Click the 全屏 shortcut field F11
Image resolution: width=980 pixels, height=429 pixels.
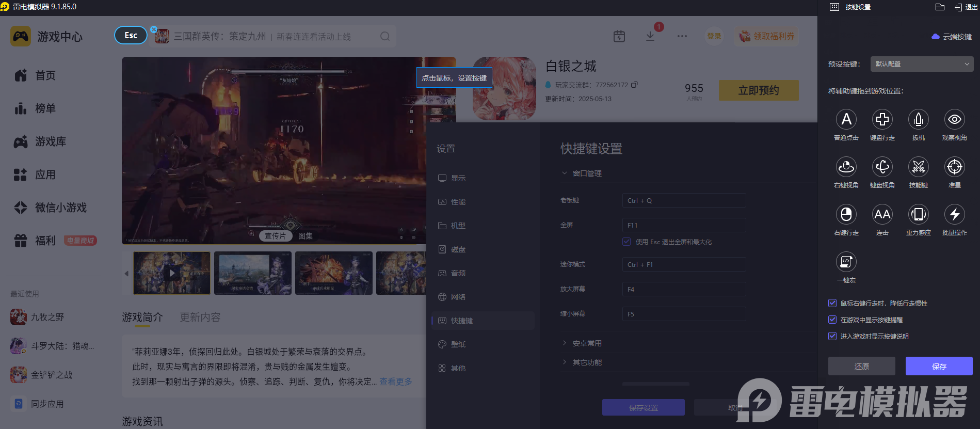pos(684,225)
